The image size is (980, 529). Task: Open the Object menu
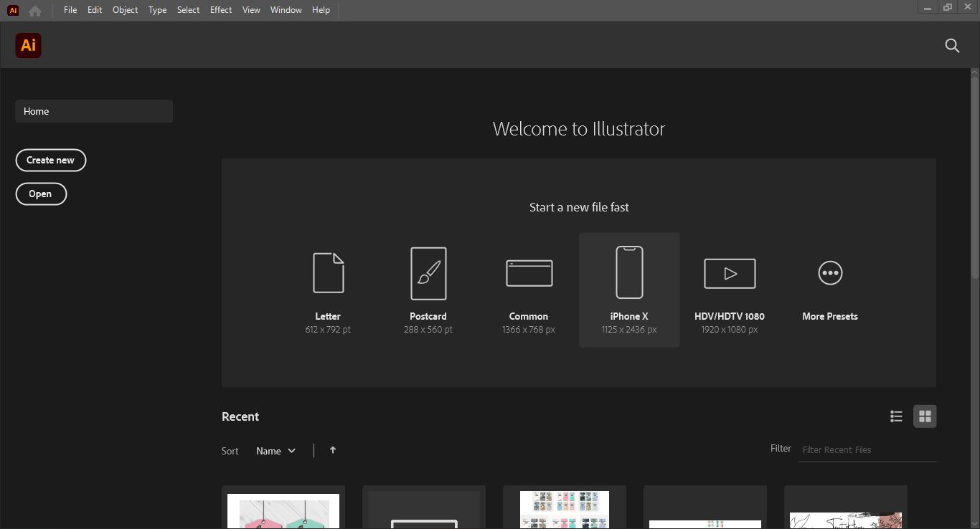pos(125,10)
